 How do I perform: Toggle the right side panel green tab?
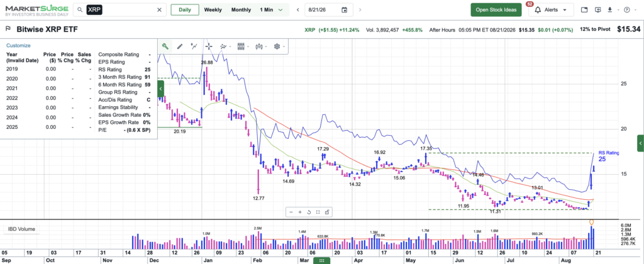point(640,143)
